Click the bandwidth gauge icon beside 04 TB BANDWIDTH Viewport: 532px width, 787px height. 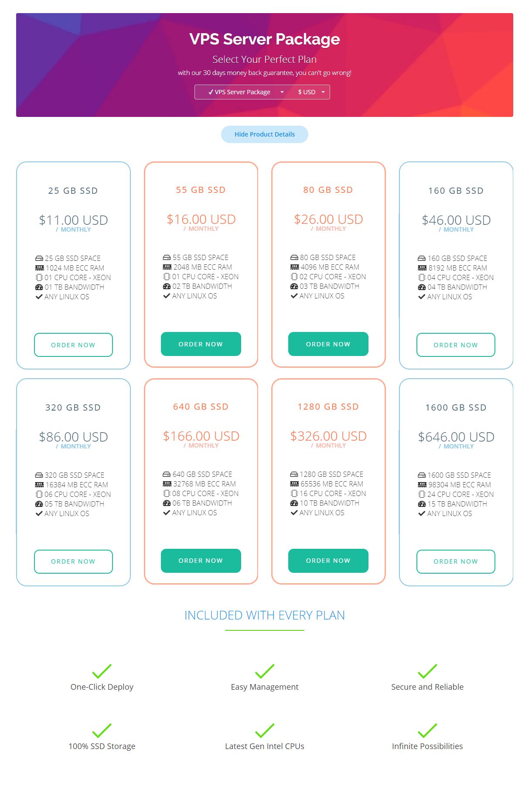point(422,287)
